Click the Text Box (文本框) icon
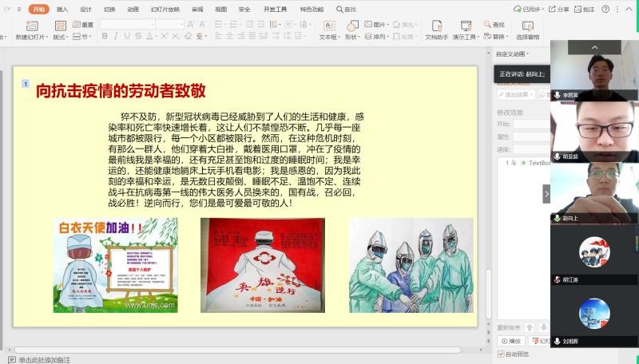The height and width of the screenshot is (364, 639). (x=327, y=26)
